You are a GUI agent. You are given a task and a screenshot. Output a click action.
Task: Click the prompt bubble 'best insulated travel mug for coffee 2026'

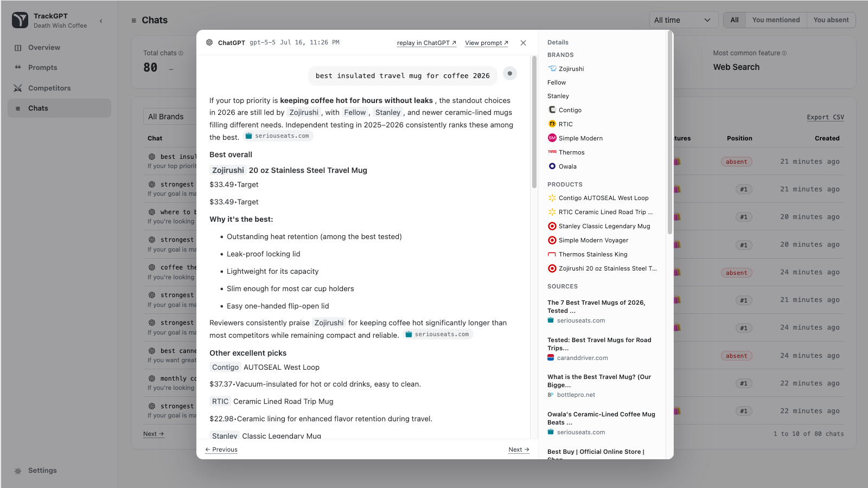pyautogui.click(x=403, y=76)
